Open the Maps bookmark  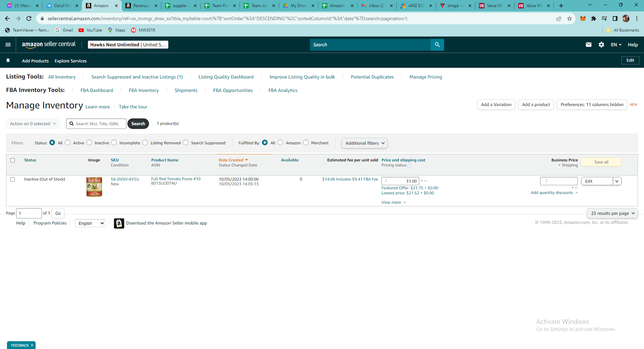[116, 30]
